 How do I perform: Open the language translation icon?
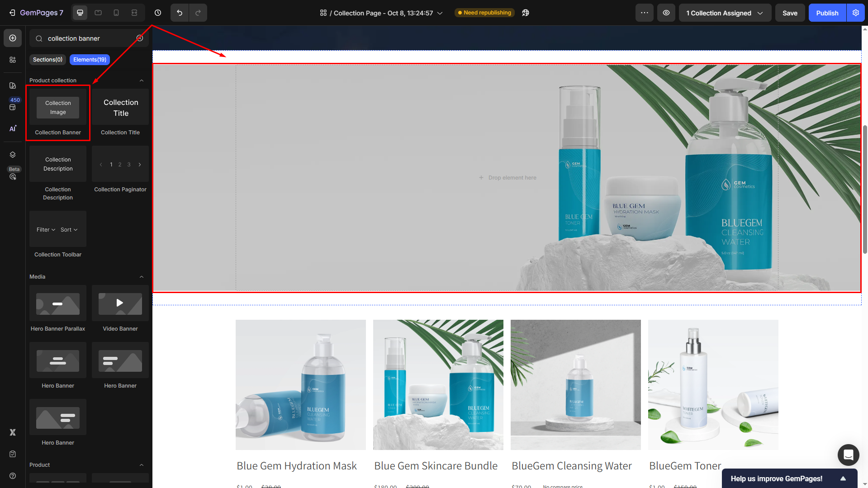tap(526, 13)
